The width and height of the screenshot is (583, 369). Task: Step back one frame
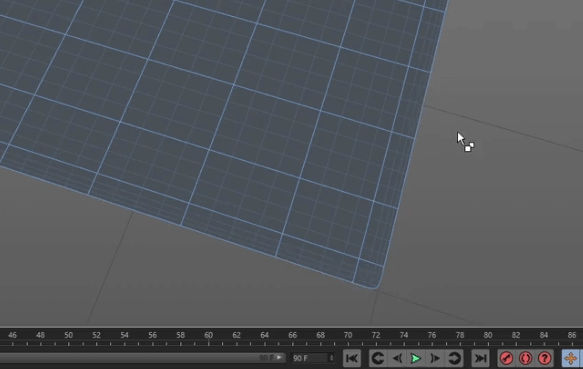click(397, 358)
